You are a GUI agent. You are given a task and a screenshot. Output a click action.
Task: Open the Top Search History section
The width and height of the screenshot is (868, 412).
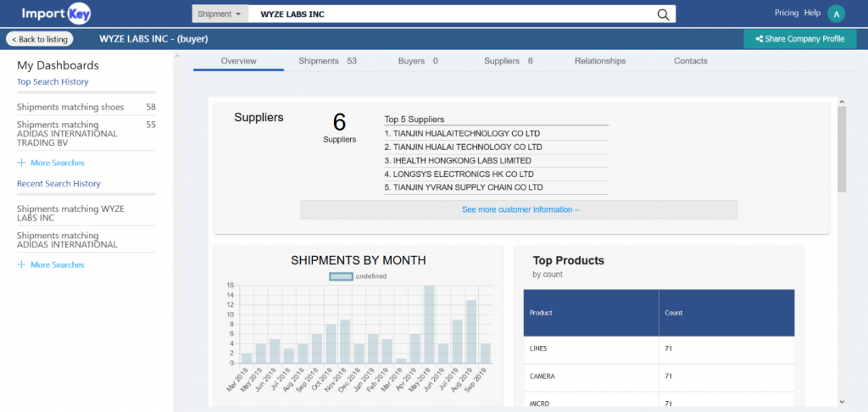pos(53,82)
